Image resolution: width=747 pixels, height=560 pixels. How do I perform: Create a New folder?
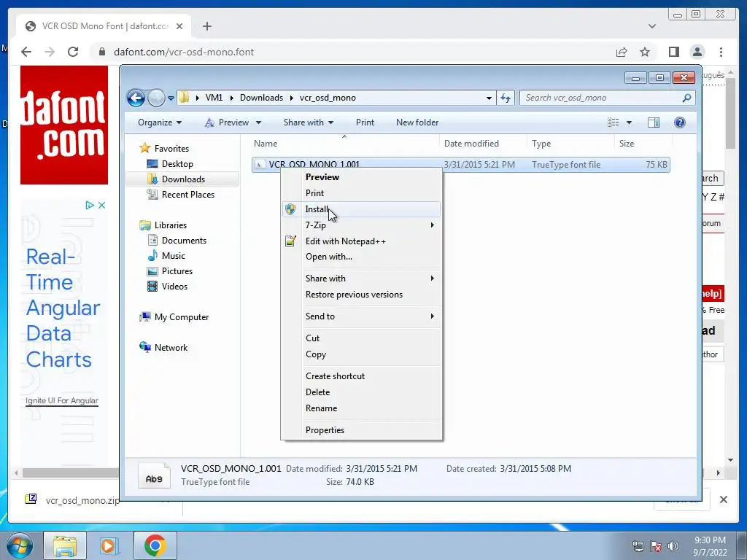(x=417, y=122)
